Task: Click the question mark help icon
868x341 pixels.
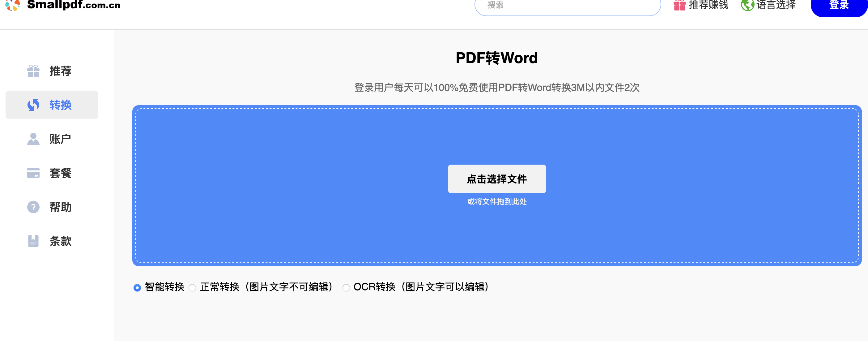Action: click(x=33, y=207)
